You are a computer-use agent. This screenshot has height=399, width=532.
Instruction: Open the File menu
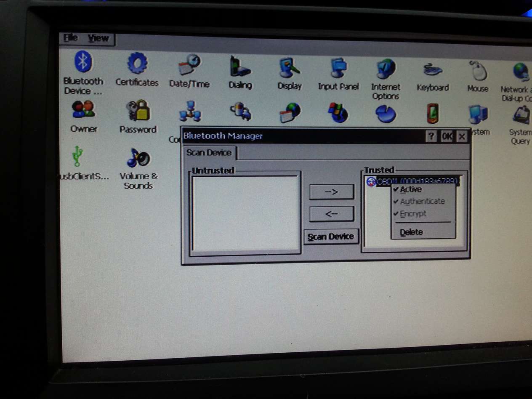point(70,38)
